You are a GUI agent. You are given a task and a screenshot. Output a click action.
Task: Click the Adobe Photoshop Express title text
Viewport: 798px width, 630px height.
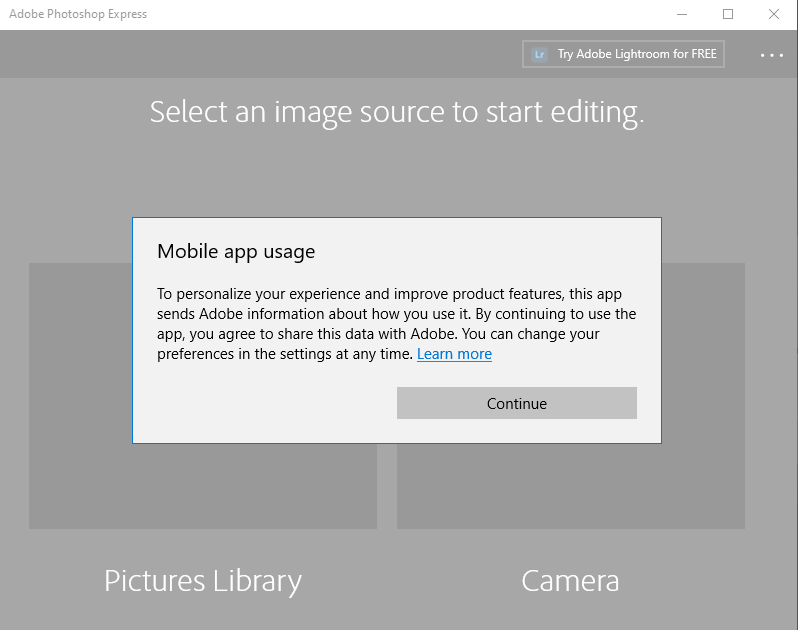click(78, 14)
